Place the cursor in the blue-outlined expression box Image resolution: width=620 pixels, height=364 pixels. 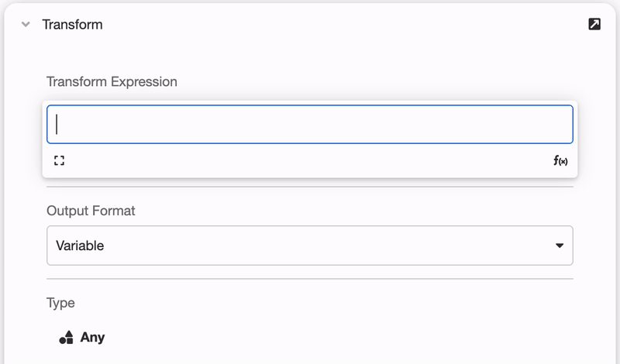(309, 124)
